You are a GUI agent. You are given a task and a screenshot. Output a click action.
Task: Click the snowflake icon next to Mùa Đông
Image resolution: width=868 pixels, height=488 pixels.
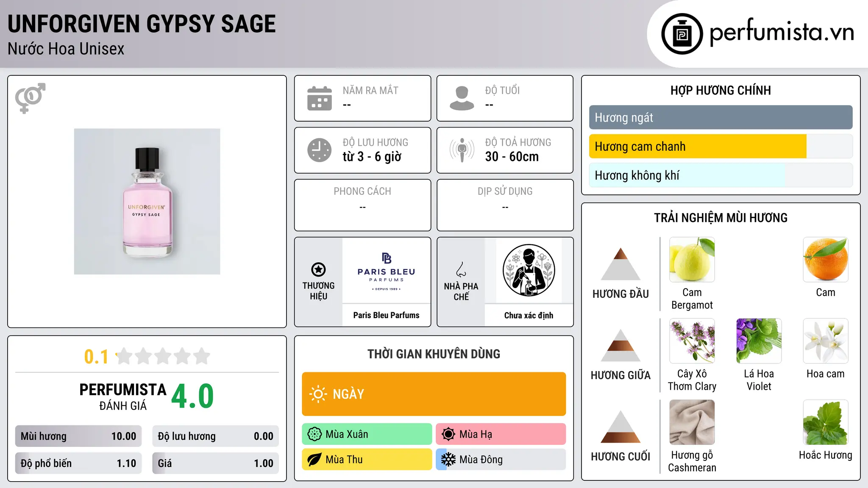[448, 460]
